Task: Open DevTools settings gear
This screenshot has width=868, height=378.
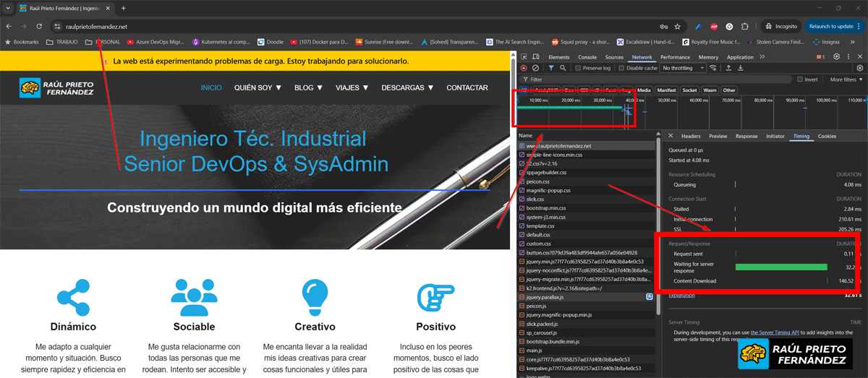Action: coord(836,57)
